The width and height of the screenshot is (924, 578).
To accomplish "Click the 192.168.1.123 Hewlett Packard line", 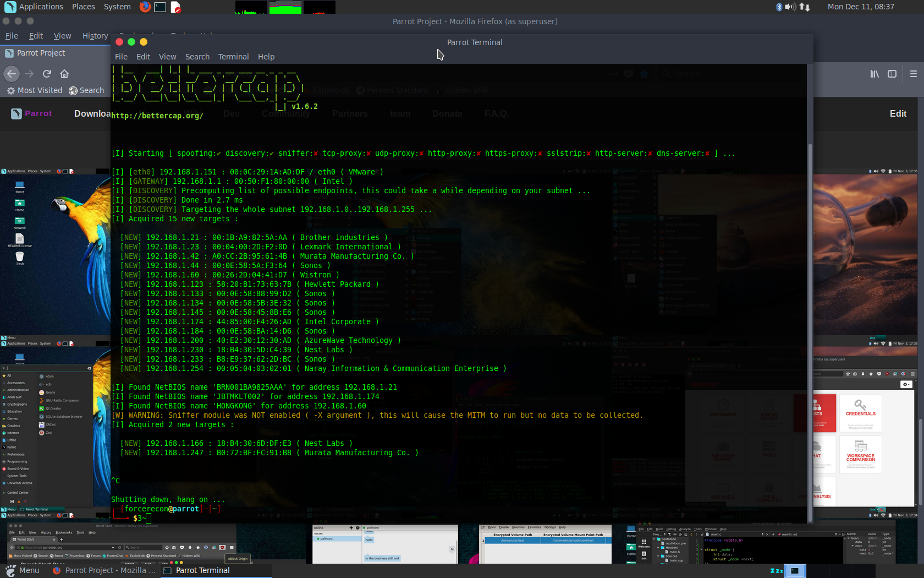I will pos(249,284).
